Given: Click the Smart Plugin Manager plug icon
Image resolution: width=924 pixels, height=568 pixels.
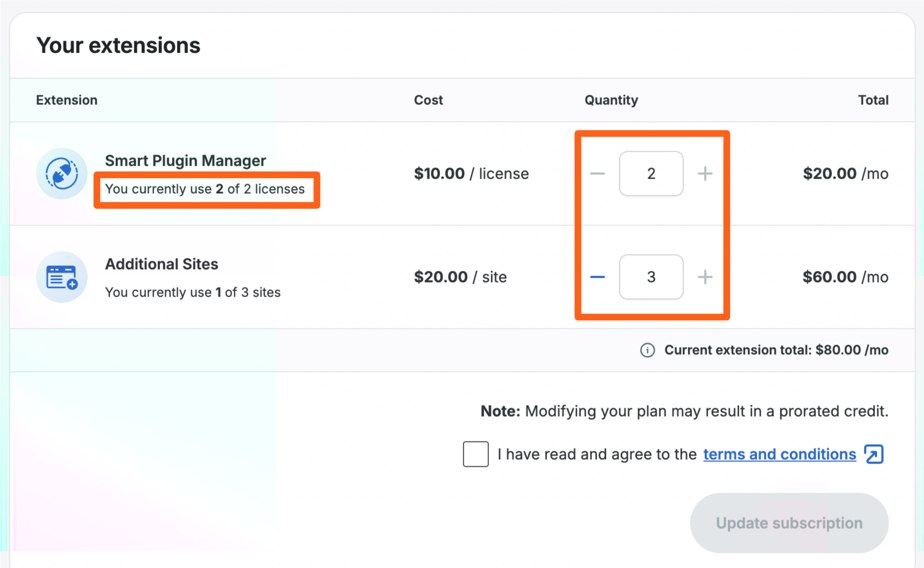Looking at the screenshot, I should (62, 174).
